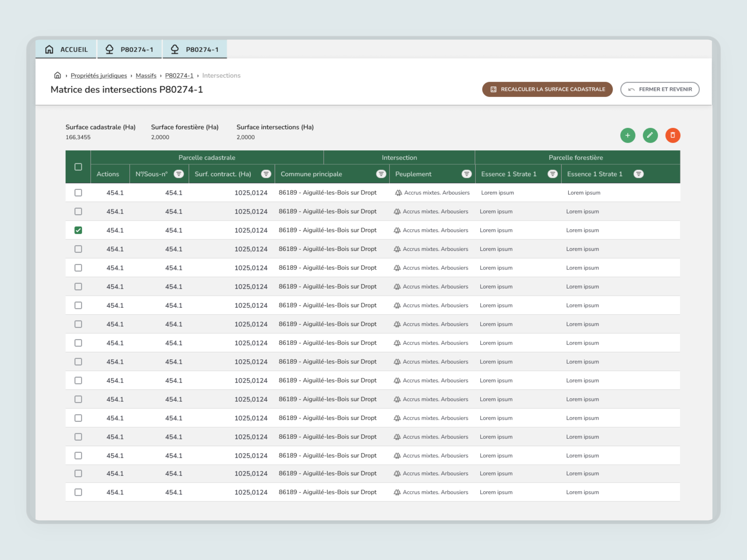
Task: Open Massifs breadcrumb link
Action: tap(146, 76)
